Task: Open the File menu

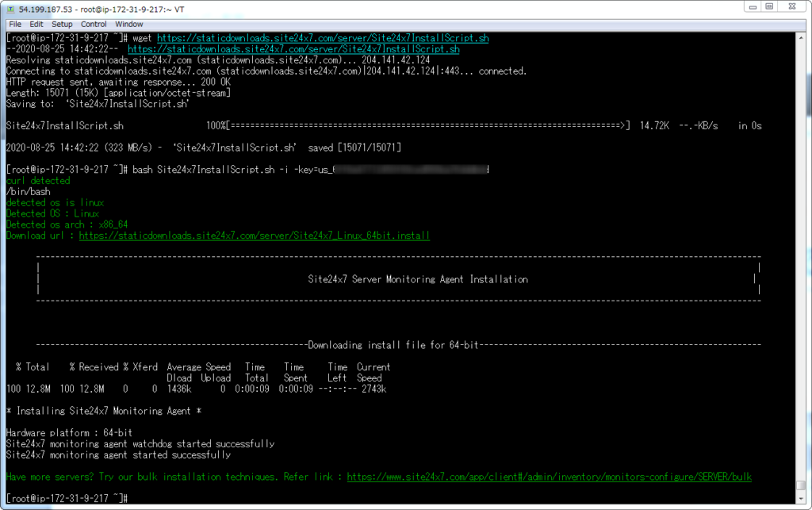Action: tap(14, 24)
